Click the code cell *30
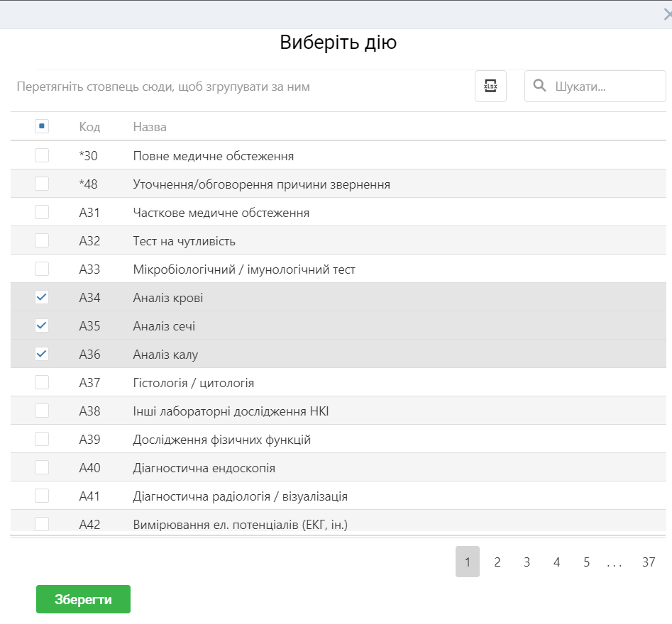Screen dimensions: 672x624 coord(88,155)
